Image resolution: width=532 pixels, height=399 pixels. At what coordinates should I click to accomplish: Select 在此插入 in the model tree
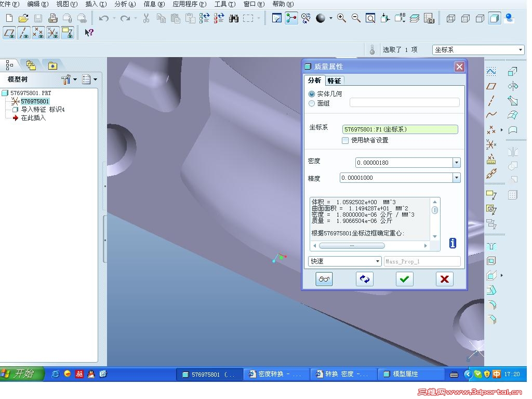(33, 118)
